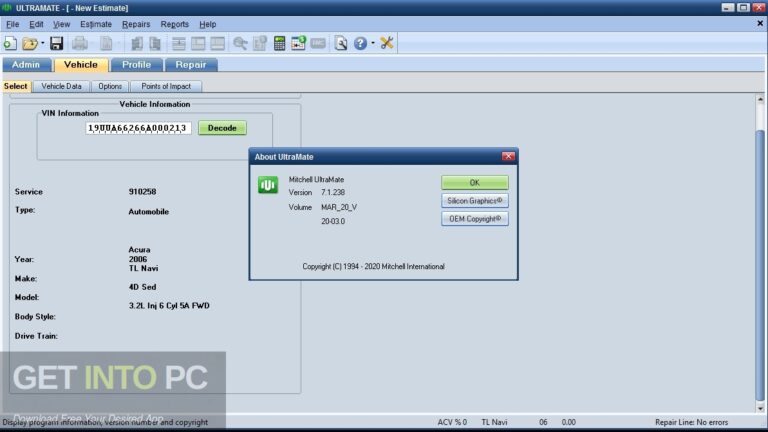
Task: Click the Acura make text
Action: pyautogui.click(x=140, y=249)
